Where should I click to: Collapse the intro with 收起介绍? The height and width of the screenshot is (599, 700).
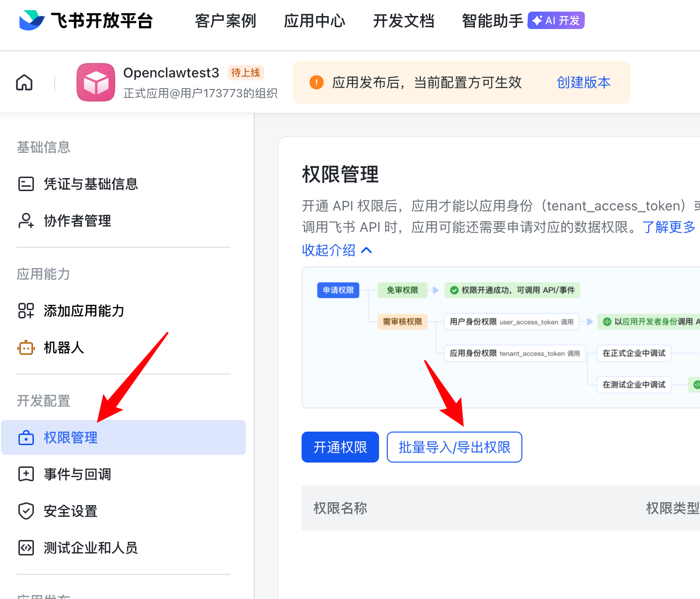[x=336, y=250]
